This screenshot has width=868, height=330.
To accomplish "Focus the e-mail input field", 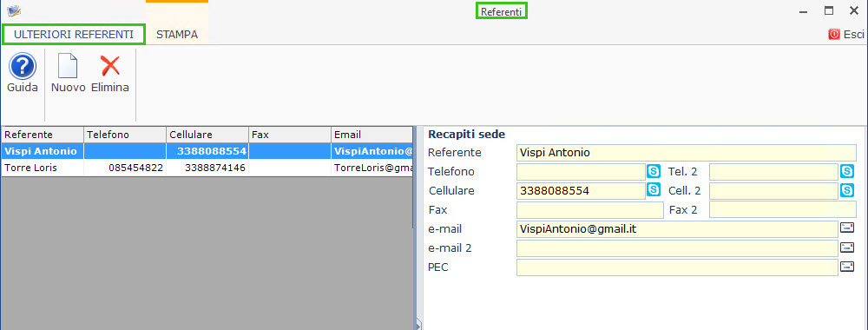I will tap(678, 228).
